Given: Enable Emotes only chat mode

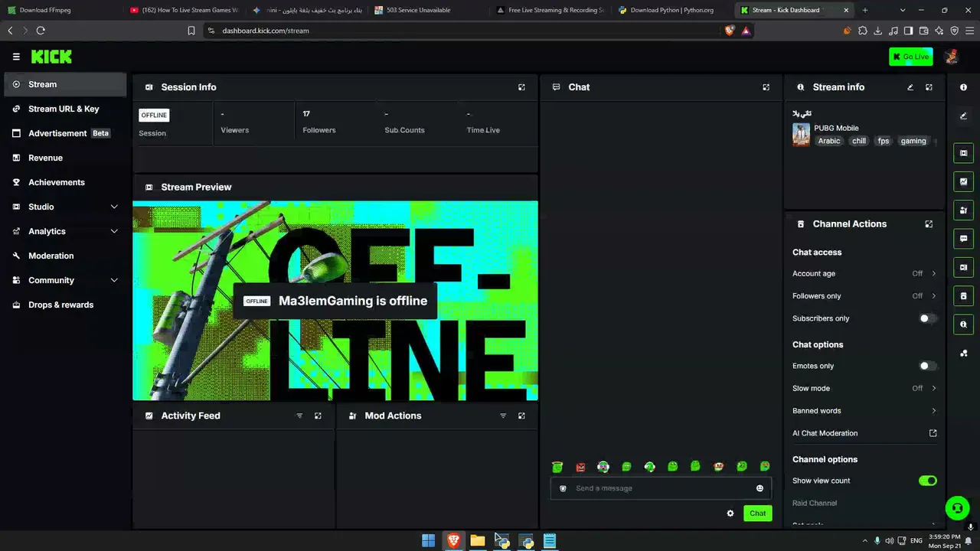Looking at the screenshot, I should click(927, 366).
